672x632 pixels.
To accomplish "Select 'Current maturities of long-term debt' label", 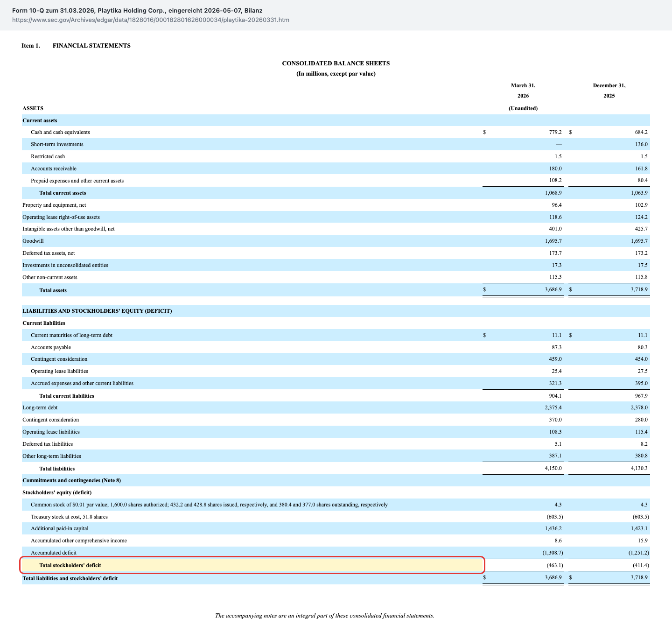I will point(71,335).
